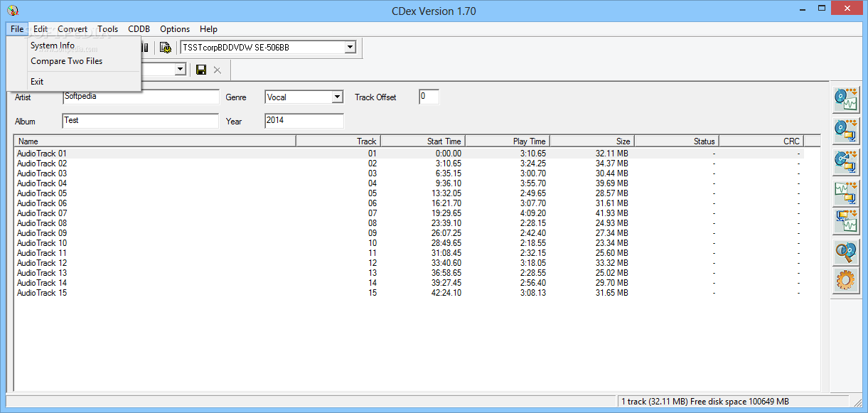Click the CDex app icon in title bar

(13, 10)
